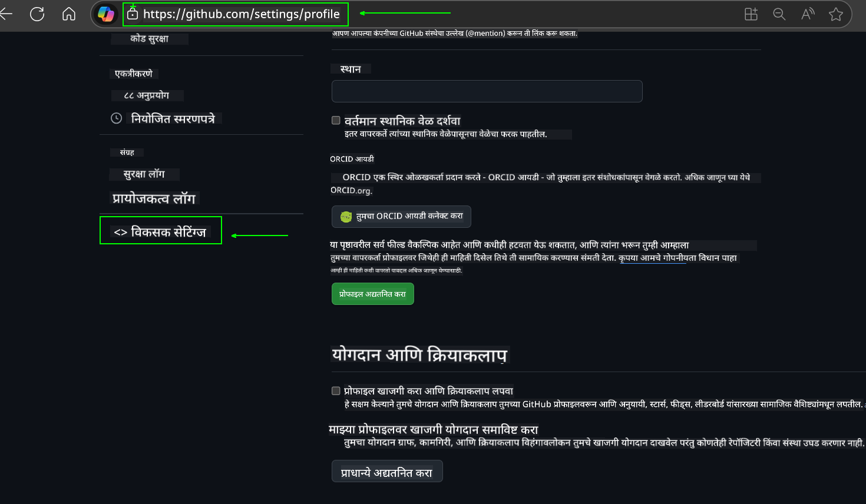Toggle प्रोफाइल खाजगी करा checkbox
The height and width of the screenshot is (504, 866).
click(x=336, y=391)
